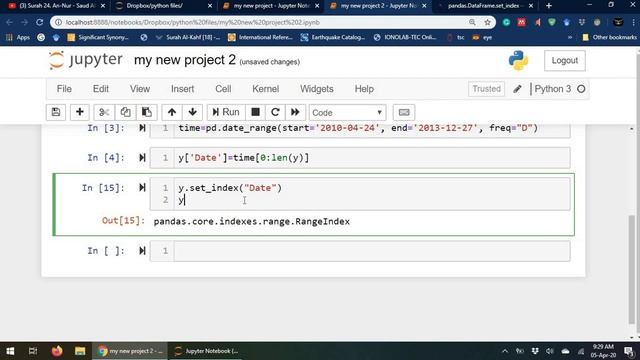Switch to pandas.DataFrame.set_index tab
Image resolution: width=640 pixels, height=360 pixels.
tap(485, 6)
